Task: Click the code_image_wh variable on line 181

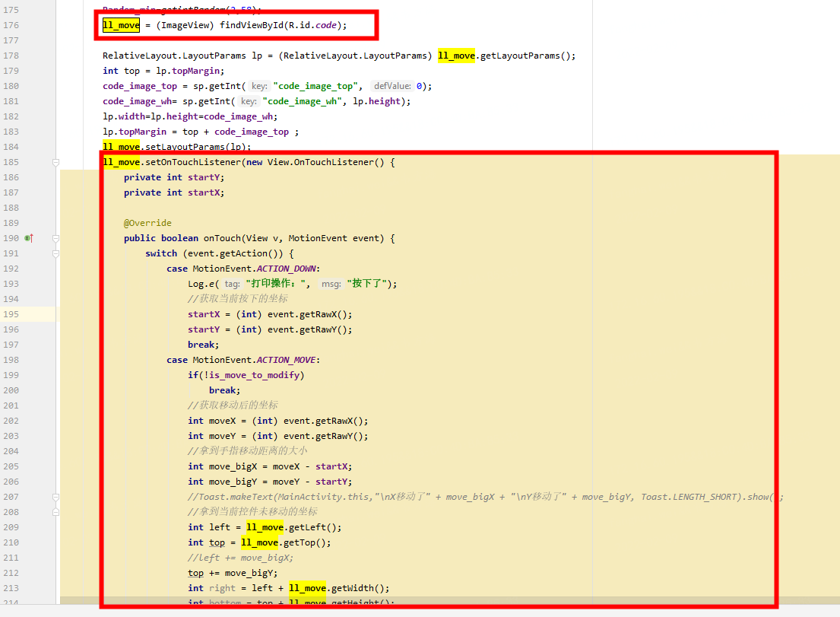Action: tap(137, 100)
